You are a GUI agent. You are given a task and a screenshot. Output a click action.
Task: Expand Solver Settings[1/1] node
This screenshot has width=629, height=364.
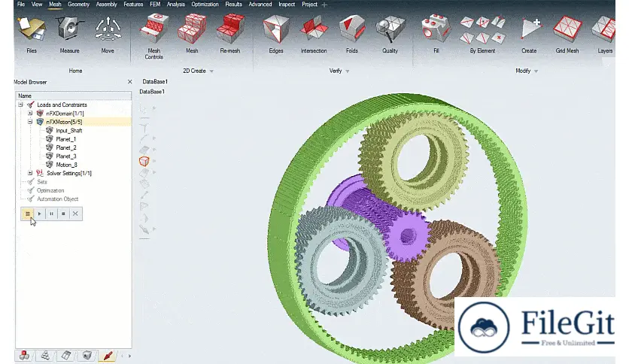coord(30,173)
